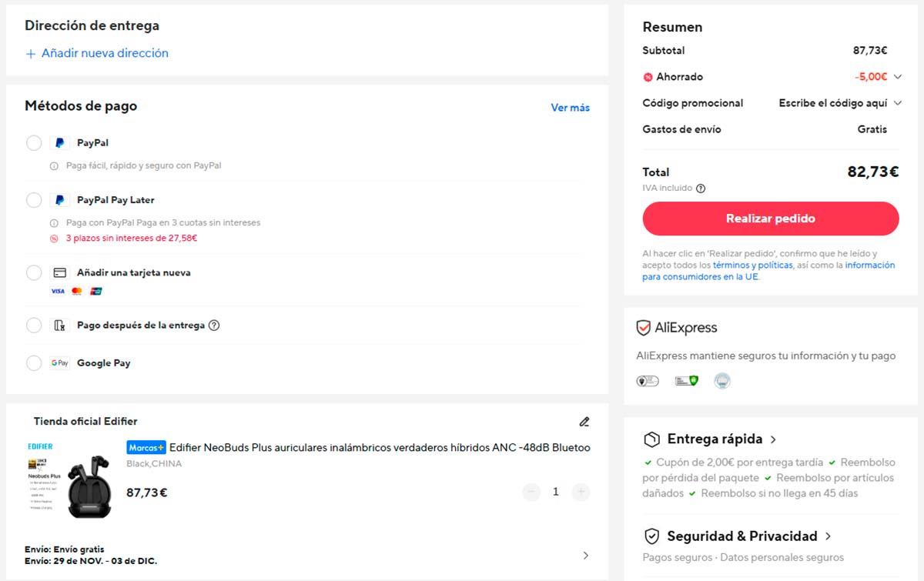Select PayPal Pay Later radio button
The image size is (924, 581).
[34, 200]
